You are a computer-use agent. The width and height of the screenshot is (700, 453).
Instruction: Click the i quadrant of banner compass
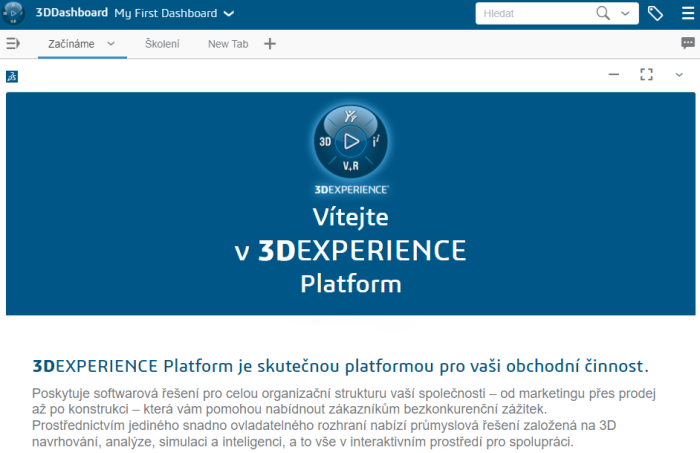[376, 141]
